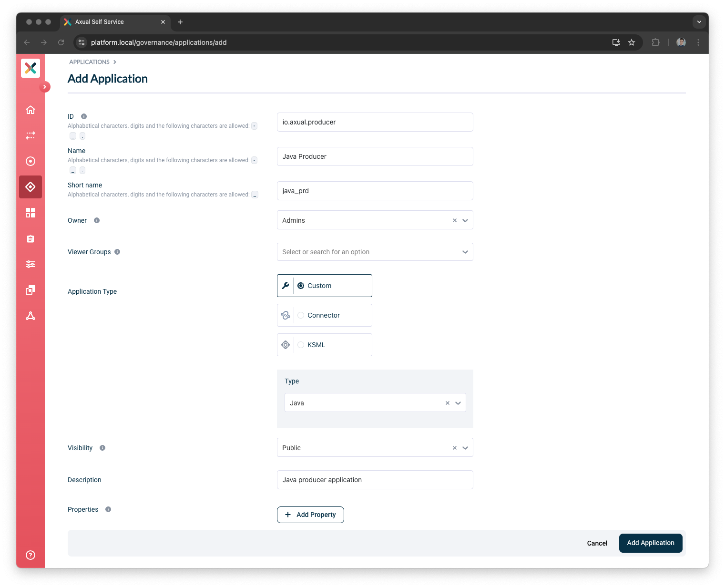The width and height of the screenshot is (725, 588).
Task: Open the audit clipboard icon in sidebar
Action: (31, 238)
